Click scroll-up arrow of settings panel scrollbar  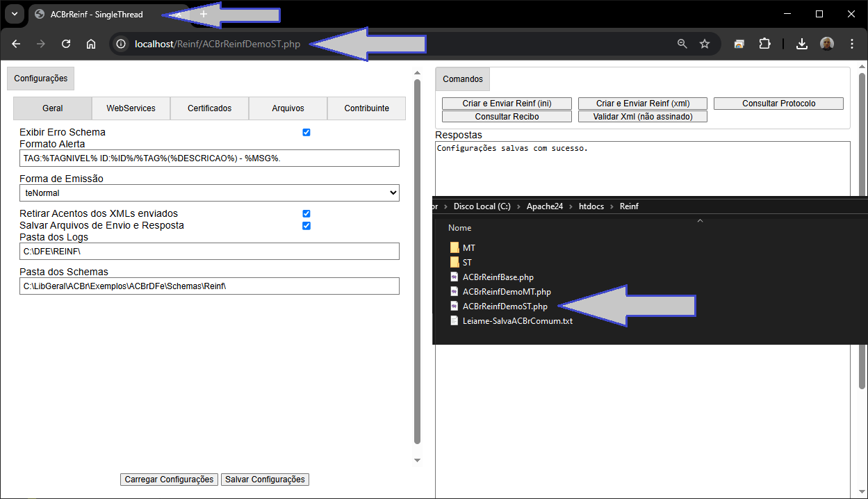click(x=418, y=72)
